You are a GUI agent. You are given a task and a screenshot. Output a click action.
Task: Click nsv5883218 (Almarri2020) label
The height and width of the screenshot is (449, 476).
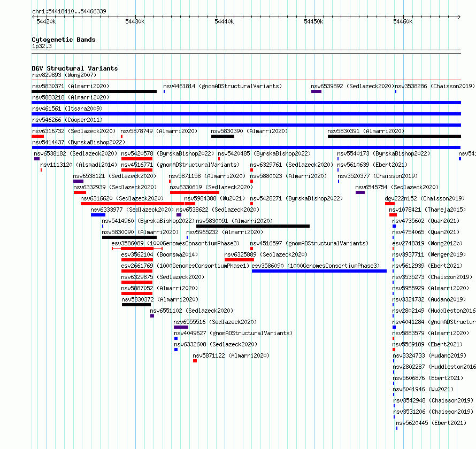(x=71, y=97)
